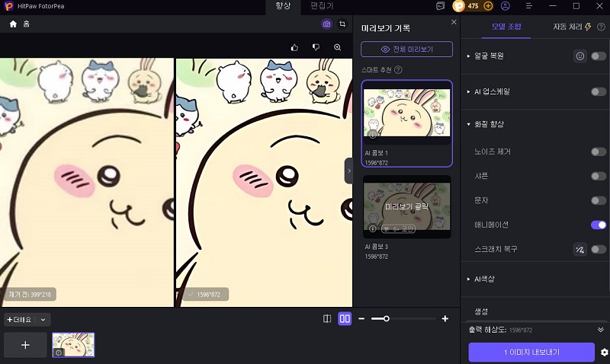Click the AI 콤보 3 preview thumbnail
Image resolution: width=610 pixels, height=364 pixels.
point(406,206)
